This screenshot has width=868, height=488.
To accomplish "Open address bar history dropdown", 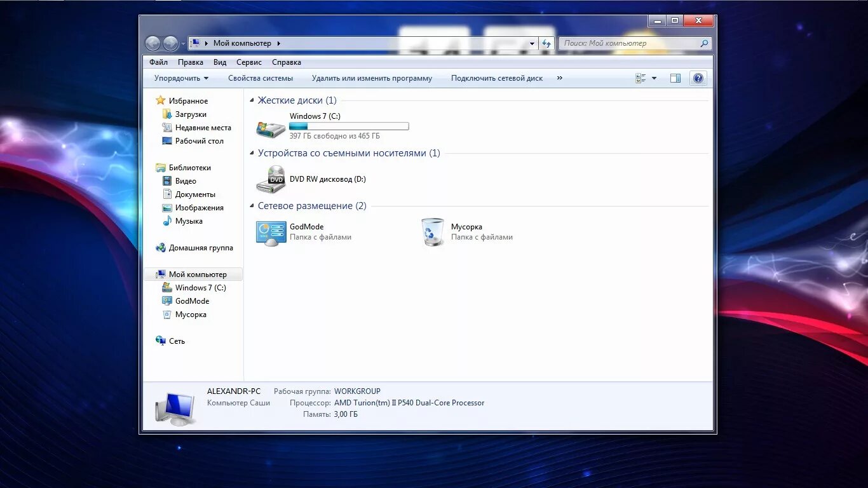I will [532, 43].
